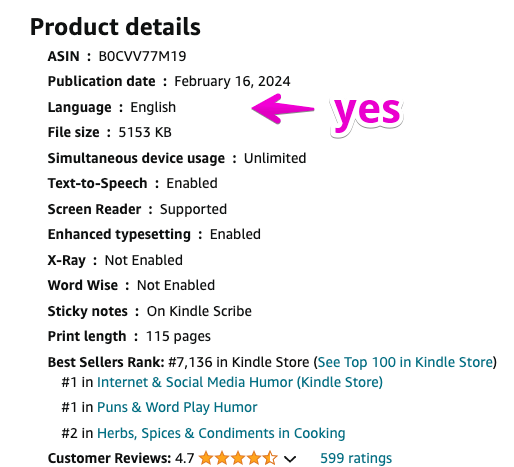Select the ASIN value B0CVV77M19

click(x=142, y=56)
